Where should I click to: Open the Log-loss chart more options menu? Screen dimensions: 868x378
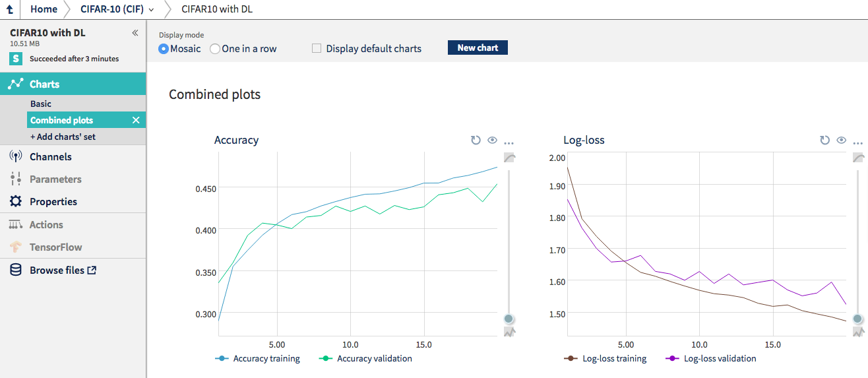857,141
